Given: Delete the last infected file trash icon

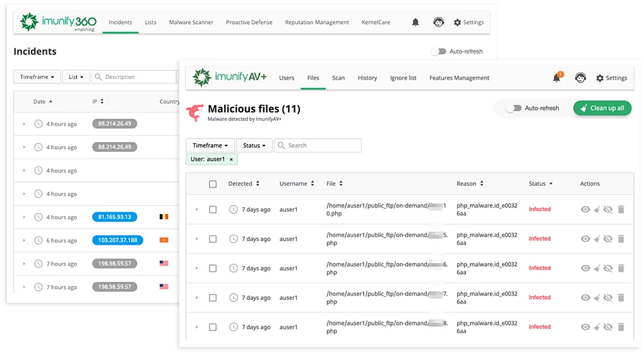Looking at the screenshot, I should point(621,327).
